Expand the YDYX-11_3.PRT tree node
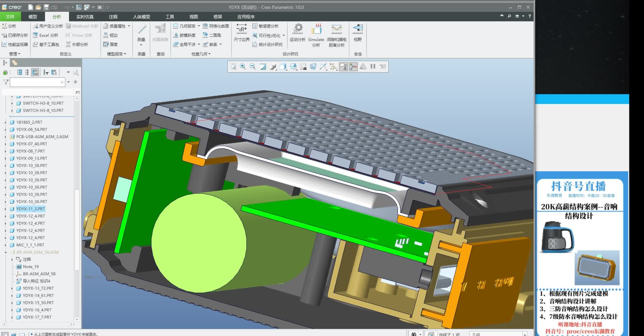This screenshot has height=336, width=644. point(5,209)
